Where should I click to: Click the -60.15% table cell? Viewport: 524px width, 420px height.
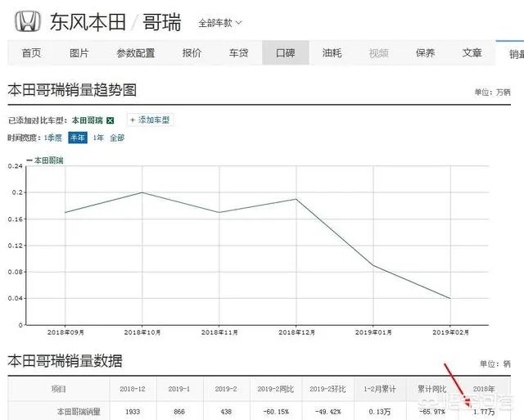tap(276, 412)
